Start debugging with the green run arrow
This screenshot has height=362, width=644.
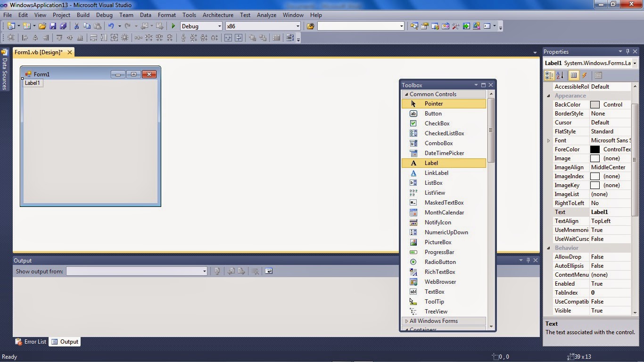pyautogui.click(x=173, y=26)
